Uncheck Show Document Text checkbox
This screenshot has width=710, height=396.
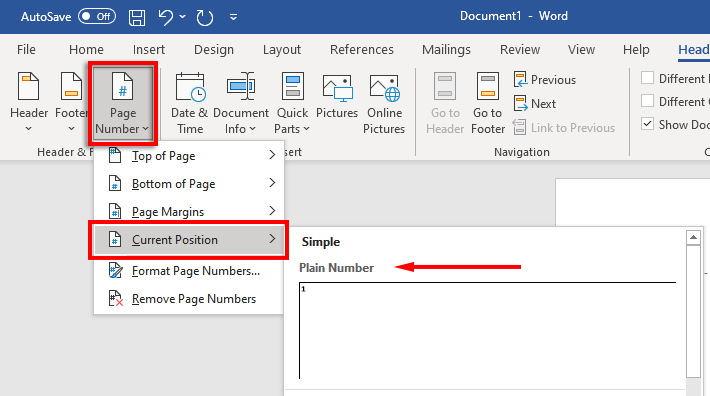648,124
